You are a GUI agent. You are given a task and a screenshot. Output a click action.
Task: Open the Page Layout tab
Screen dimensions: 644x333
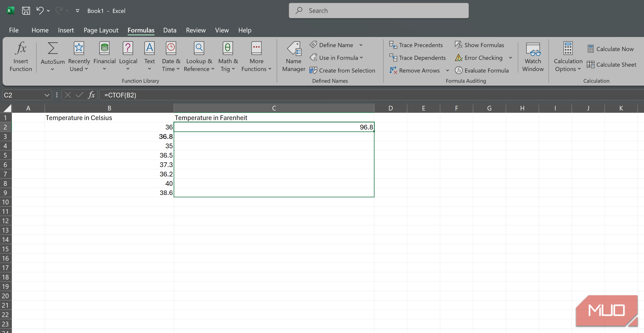tap(101, 30)
